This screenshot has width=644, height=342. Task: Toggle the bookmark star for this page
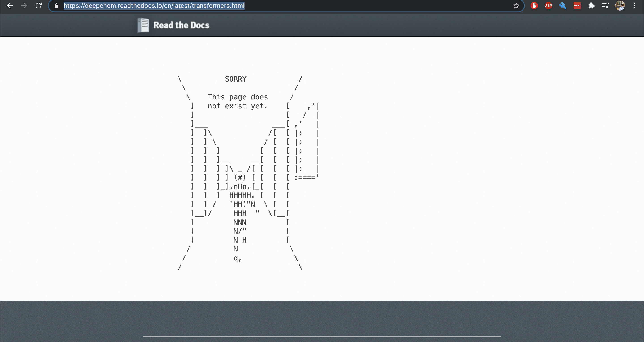tap(516, 6)
